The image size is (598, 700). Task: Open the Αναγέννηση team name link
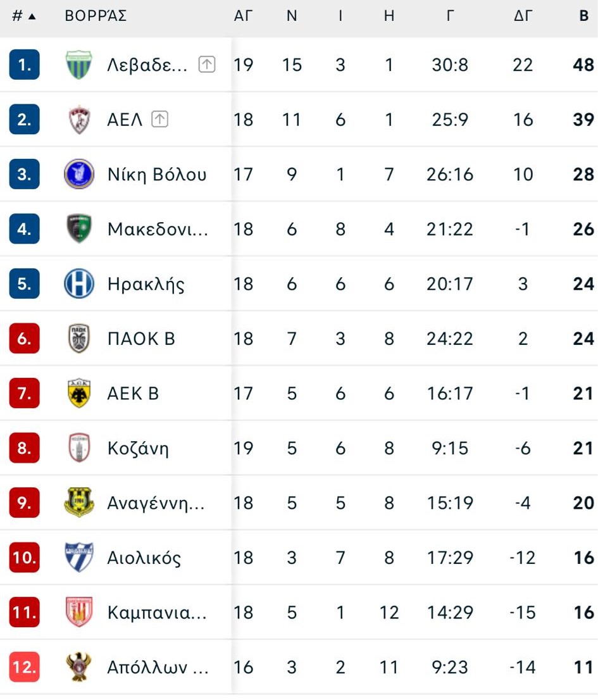(x=156, y=503)
